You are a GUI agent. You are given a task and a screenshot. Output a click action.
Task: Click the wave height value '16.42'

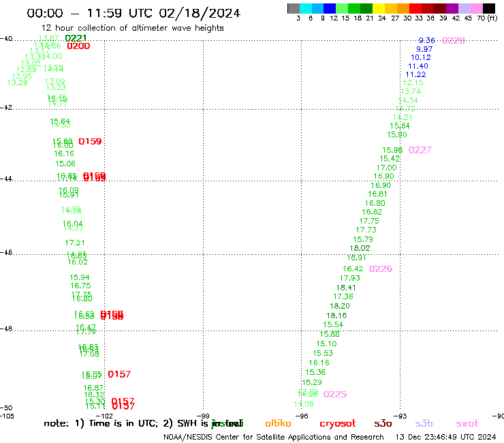coord(353,269)
